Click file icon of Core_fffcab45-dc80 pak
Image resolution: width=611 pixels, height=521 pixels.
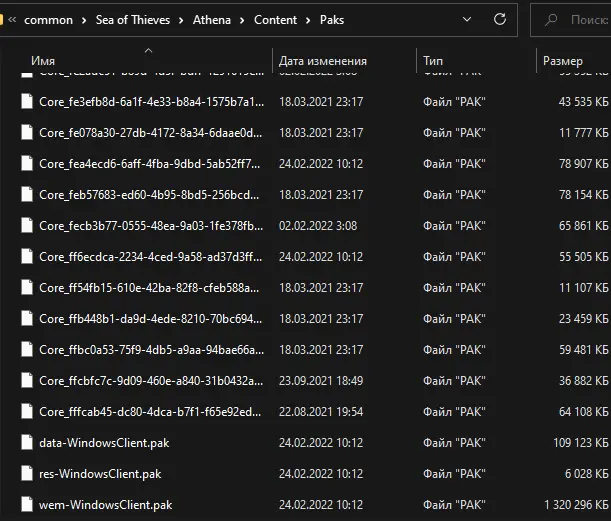pyautogui.click(x=27, y=412)
